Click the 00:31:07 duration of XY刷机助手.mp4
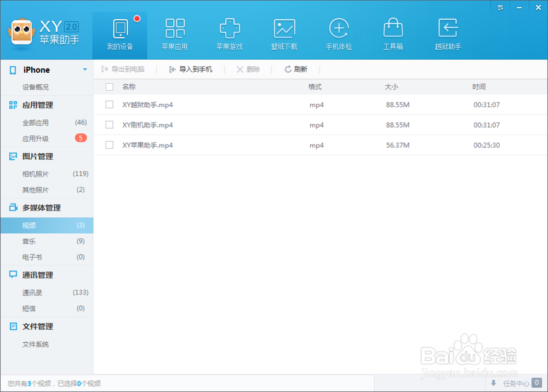 (487, 125)
